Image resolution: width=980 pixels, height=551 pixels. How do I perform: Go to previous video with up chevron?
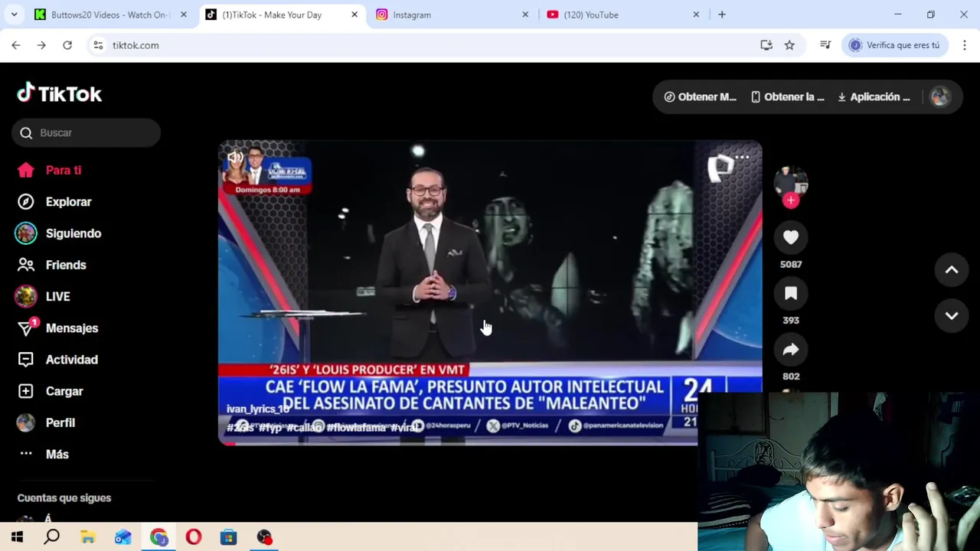[x=952, y=269]
